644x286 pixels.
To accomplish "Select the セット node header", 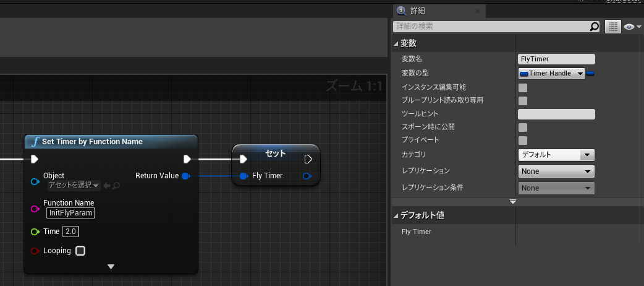I will [x=276, y=153].
